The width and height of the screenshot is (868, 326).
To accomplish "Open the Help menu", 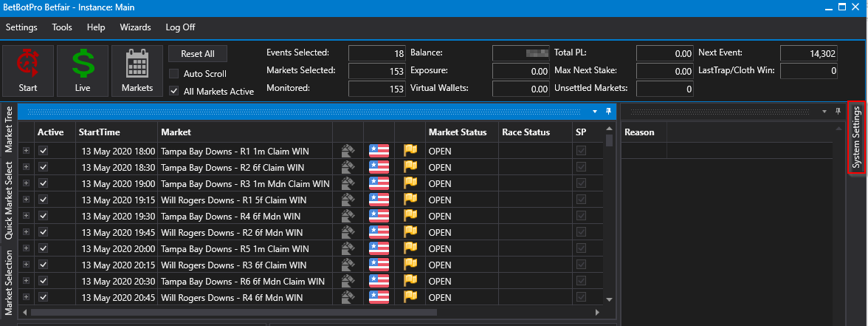I will pyautogui.click(x=96, y=27).
